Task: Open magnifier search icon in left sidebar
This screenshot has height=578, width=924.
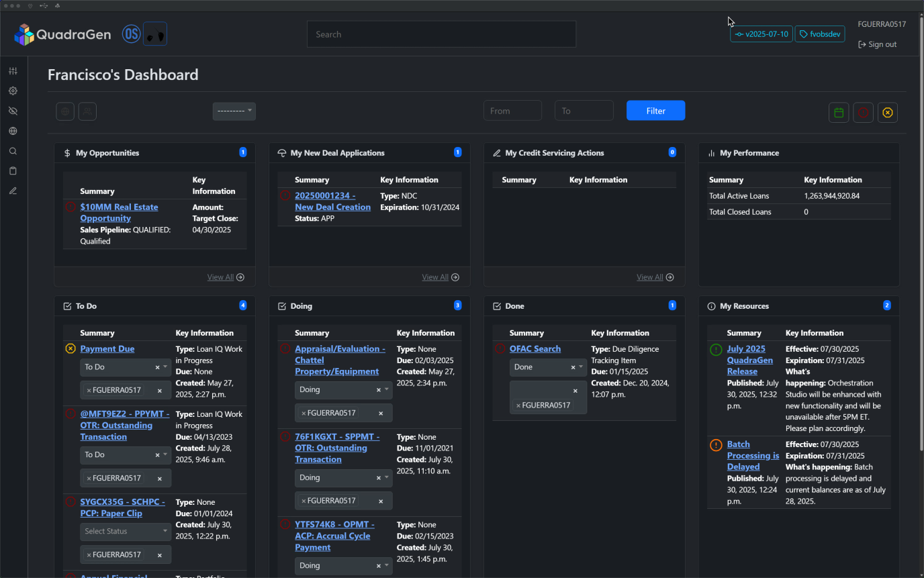Action: (13, 151)
